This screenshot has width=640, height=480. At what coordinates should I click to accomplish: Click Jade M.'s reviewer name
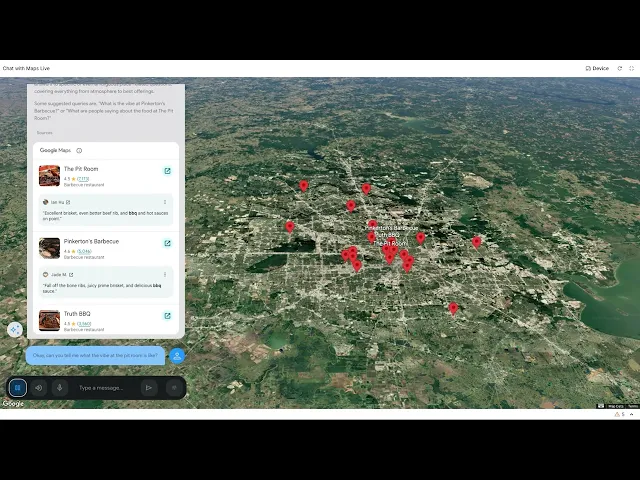click(x=59, y=275)
